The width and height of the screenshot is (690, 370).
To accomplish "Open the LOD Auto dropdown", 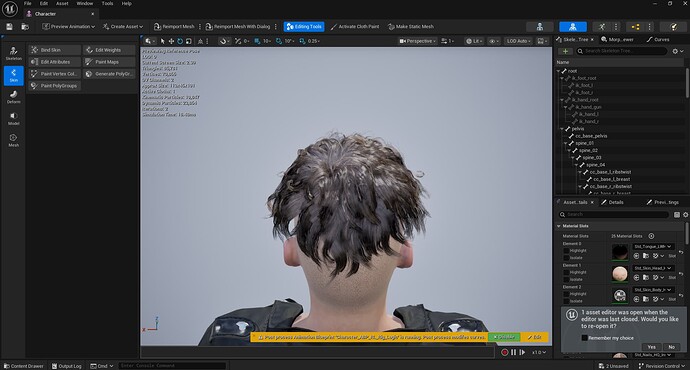I will click(x=518, y=41).
